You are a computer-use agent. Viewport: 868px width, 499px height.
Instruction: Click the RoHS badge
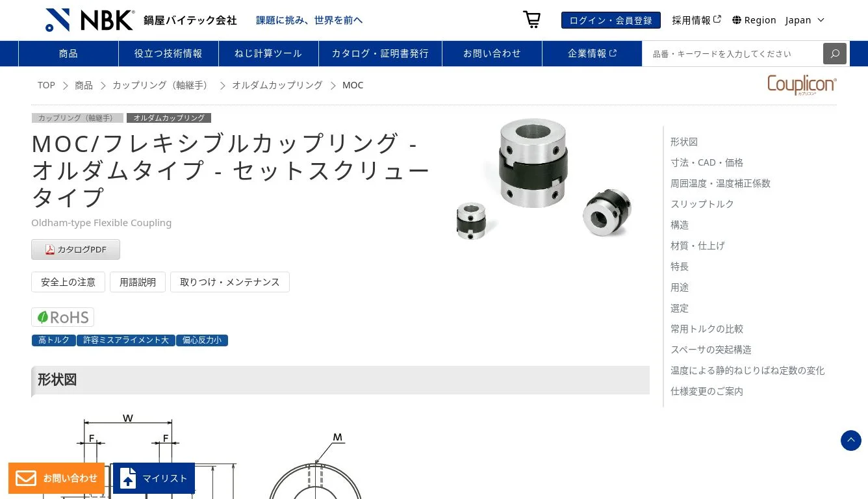[x=62, y=317]
